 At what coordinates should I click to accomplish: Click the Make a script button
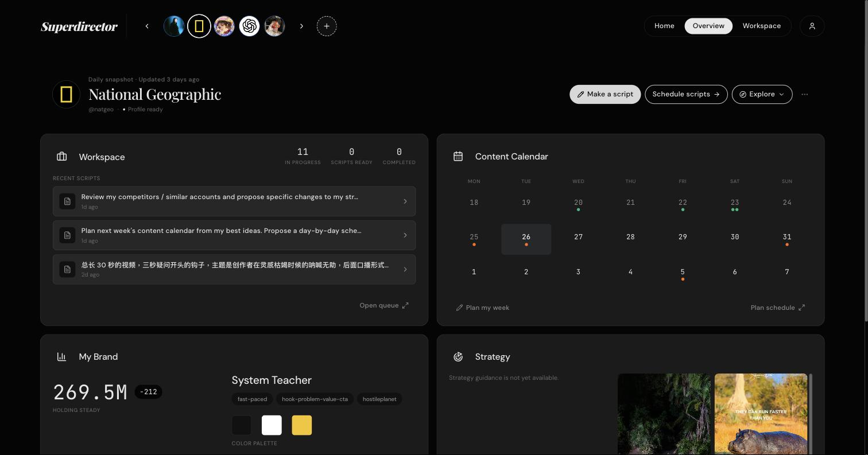click(605, 94)
